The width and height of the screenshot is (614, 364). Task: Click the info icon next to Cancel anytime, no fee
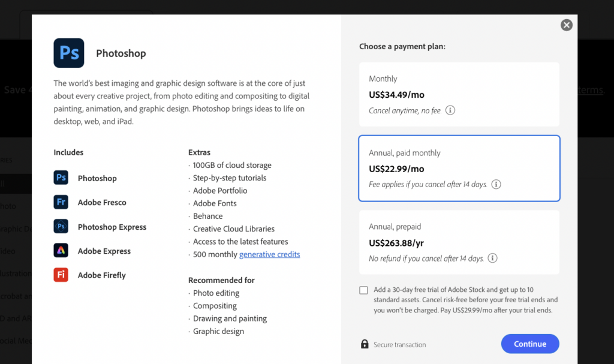click(x=450, y=110)
